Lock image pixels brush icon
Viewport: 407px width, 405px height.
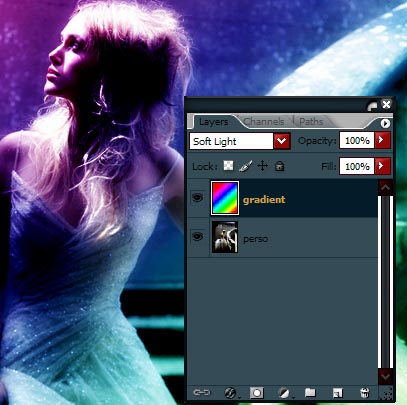[246, 166]
